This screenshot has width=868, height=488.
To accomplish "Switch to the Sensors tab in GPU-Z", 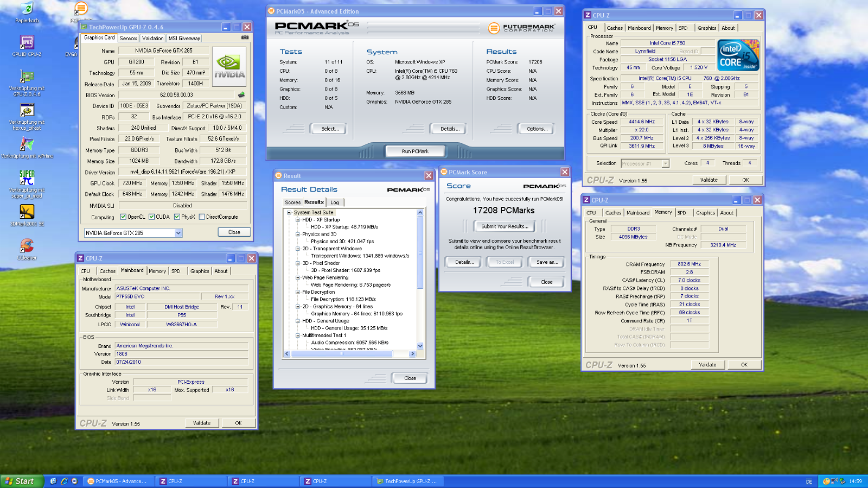I will coord(129,38).
